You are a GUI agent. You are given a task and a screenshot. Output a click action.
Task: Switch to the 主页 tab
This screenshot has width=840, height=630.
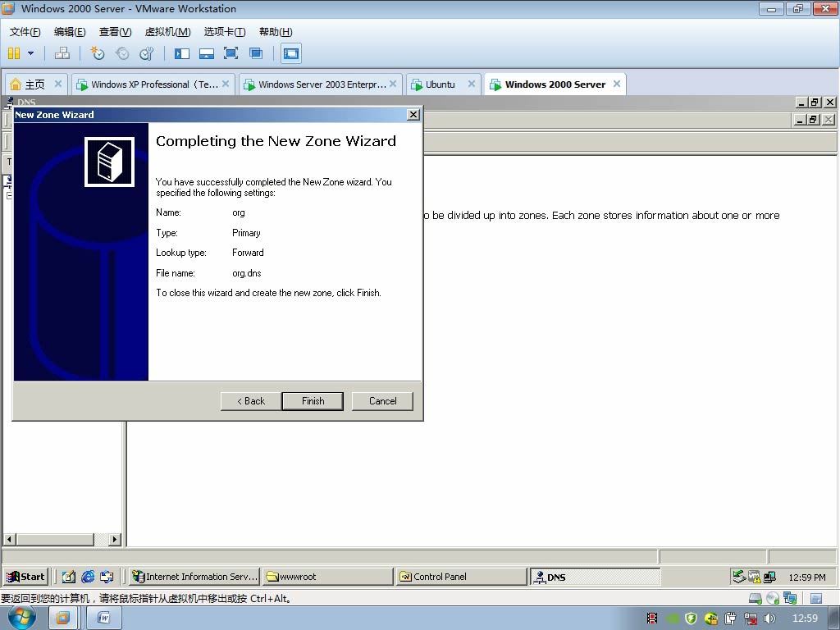tap(35, 84)
